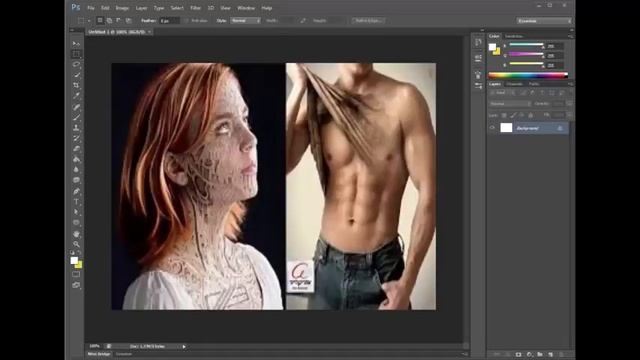640x360 pixels.
Task: Select the Paint Bucket tool
Action: [x=76, y=160]
